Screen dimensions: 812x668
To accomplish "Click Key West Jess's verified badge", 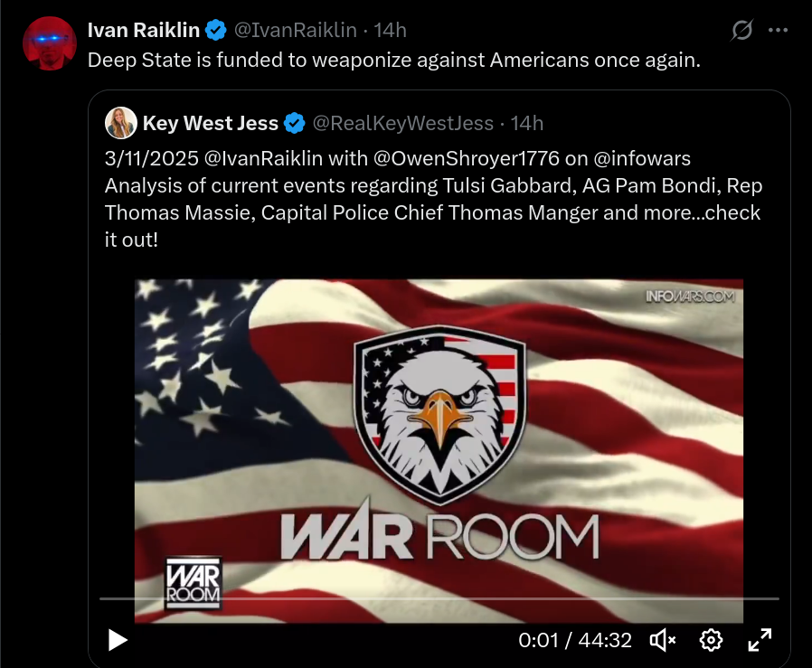I will [295, 123].
